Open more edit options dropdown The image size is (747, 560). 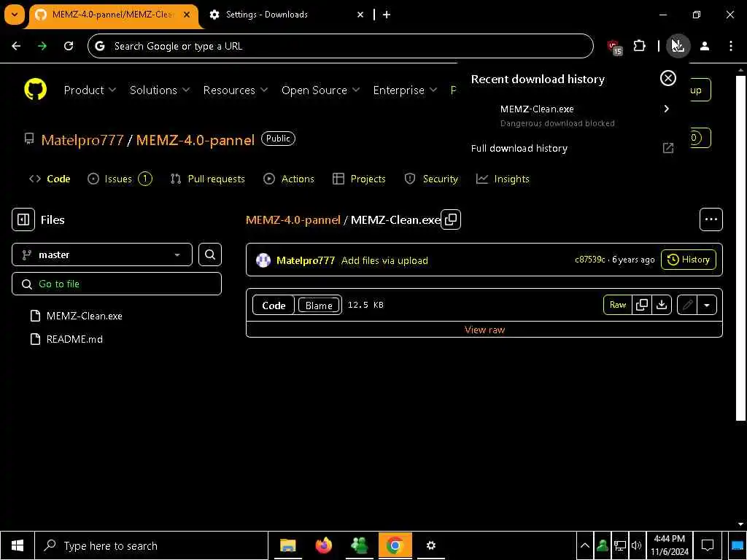pos(707,305)
